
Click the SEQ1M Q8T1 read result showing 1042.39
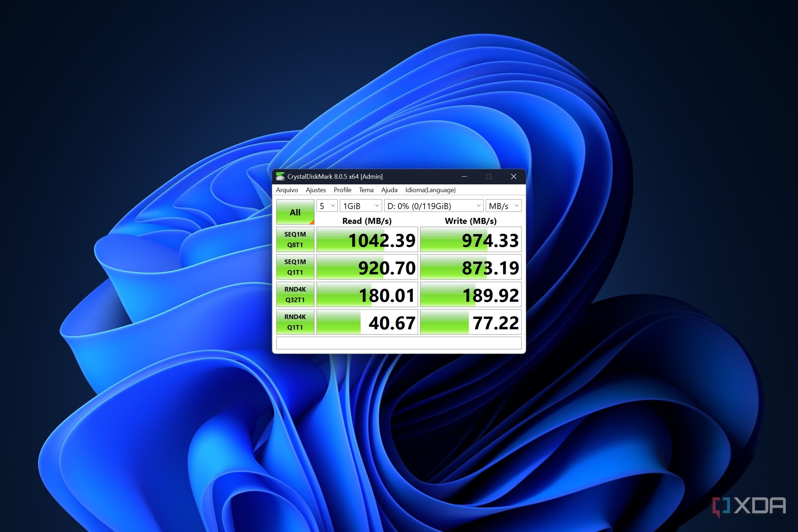click(x=367, y=239)
